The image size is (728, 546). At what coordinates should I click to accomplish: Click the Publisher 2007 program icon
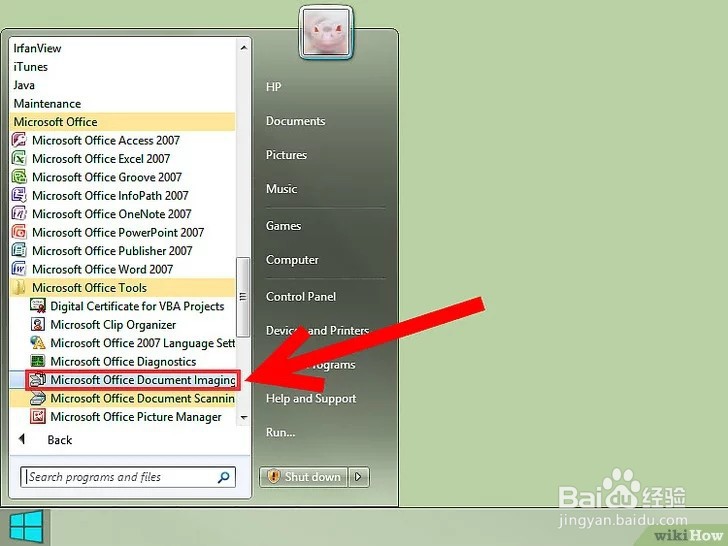coord(19,251)
